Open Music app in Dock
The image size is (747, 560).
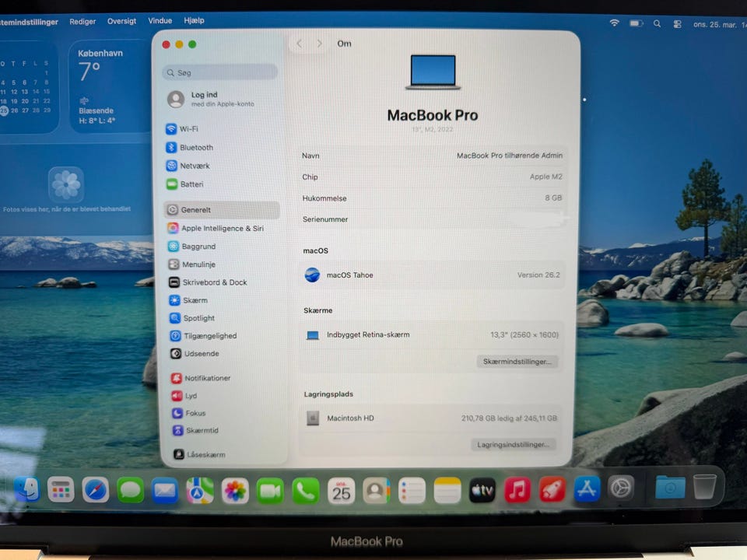coord(517,489)
